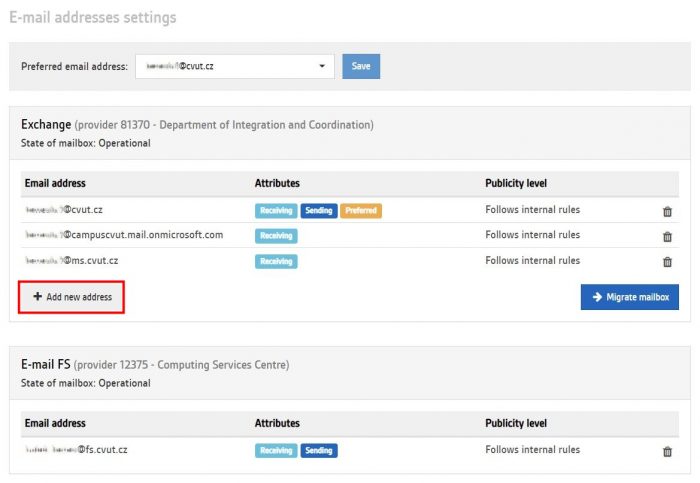The height and width of the screenshot is (483, 700).
Task: Open the Preferred email address dropdown
Action: (x=235, y=66)
